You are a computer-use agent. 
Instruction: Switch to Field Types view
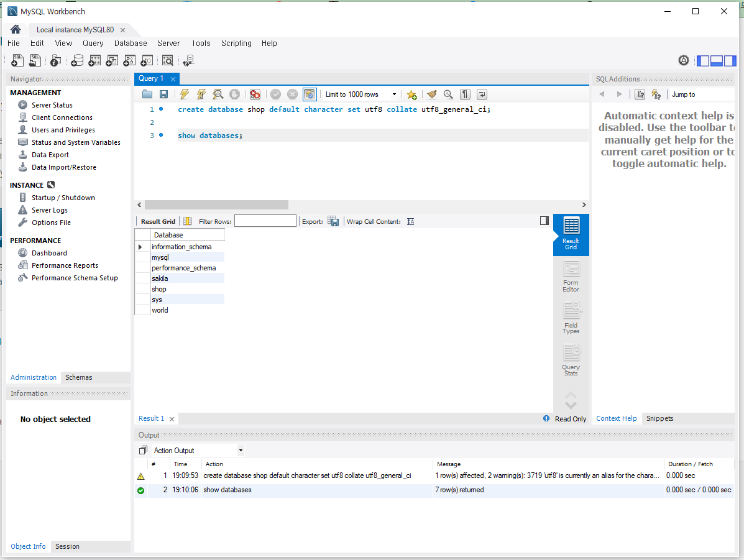click(x=571, y=318)
